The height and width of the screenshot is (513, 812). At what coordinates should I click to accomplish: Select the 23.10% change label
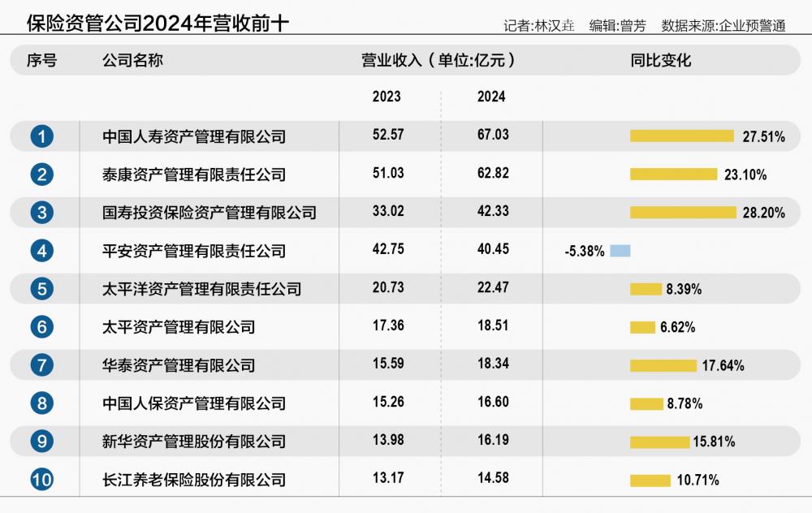[745, 175]
